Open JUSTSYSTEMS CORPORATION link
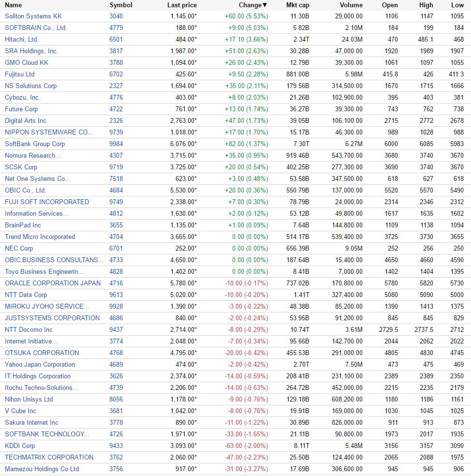Viewport: 471px width, 476px height. [x=52, y=318]
